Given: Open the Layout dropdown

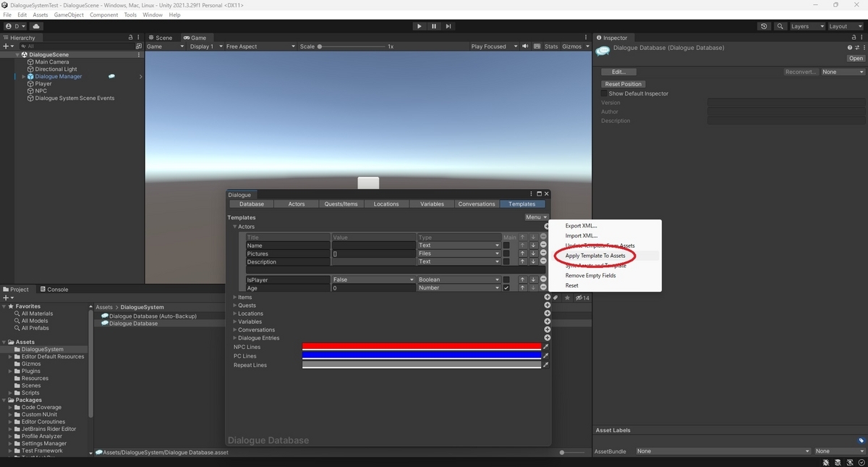Looking at the screenshot, I should click(x=845, y=26).
